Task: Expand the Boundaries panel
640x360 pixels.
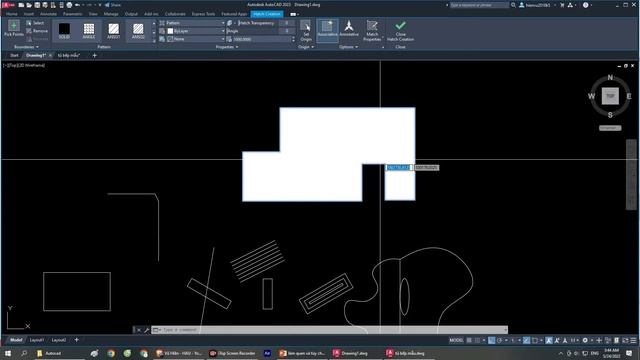Action: (26, 47)
